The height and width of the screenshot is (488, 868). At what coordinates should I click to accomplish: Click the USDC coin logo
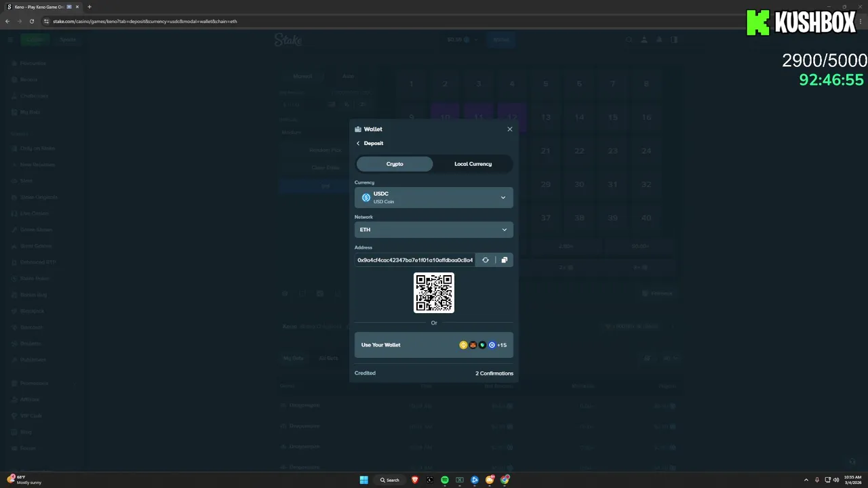pos(366,198)
